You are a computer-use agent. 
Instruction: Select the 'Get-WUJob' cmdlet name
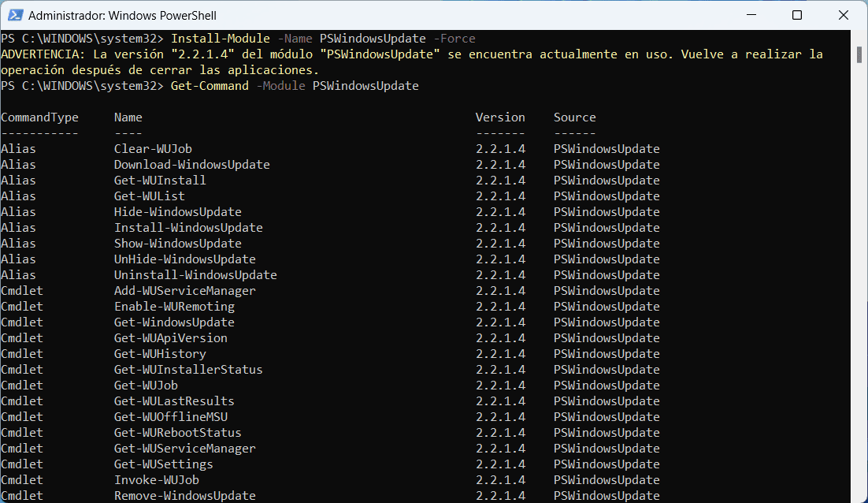pyautogui.click(x=147, y=385)
